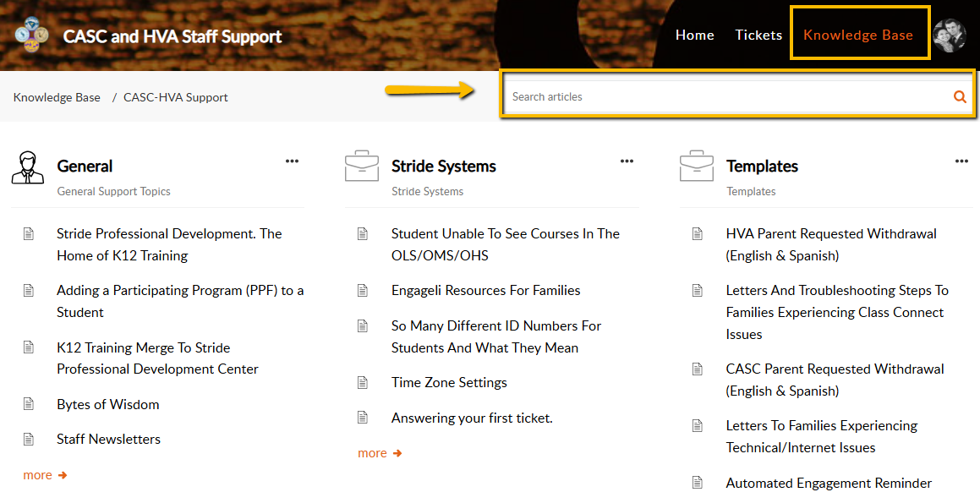
Task: Click document icon beside CASC Parent Requested Withdrawal
Action: tap(698, 369)
